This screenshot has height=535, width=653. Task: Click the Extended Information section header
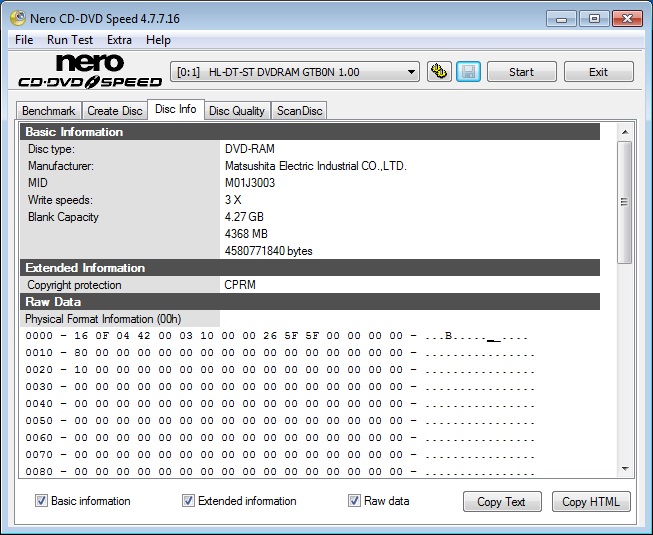[x=310, y=268]
